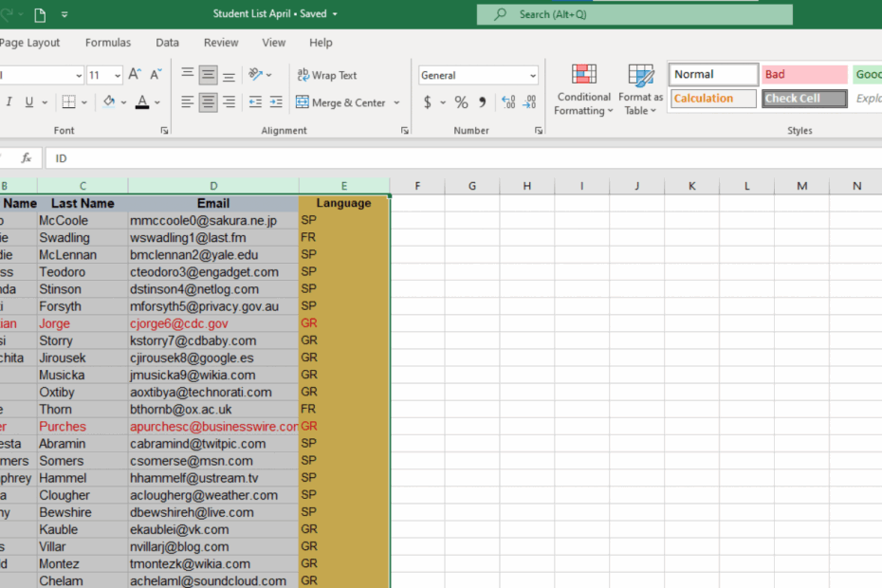
Task: Open the General number format dropdown
Action: pos(533,76)
